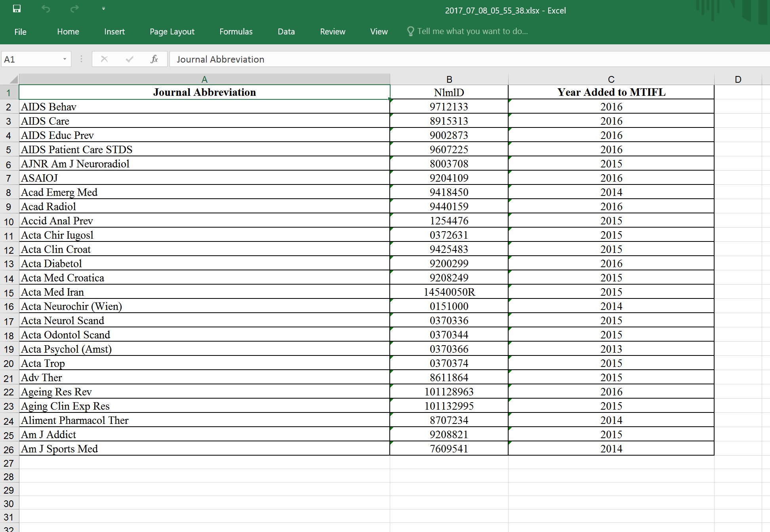Select row 1 header
The image size is (770, 532).
(9, 92)
